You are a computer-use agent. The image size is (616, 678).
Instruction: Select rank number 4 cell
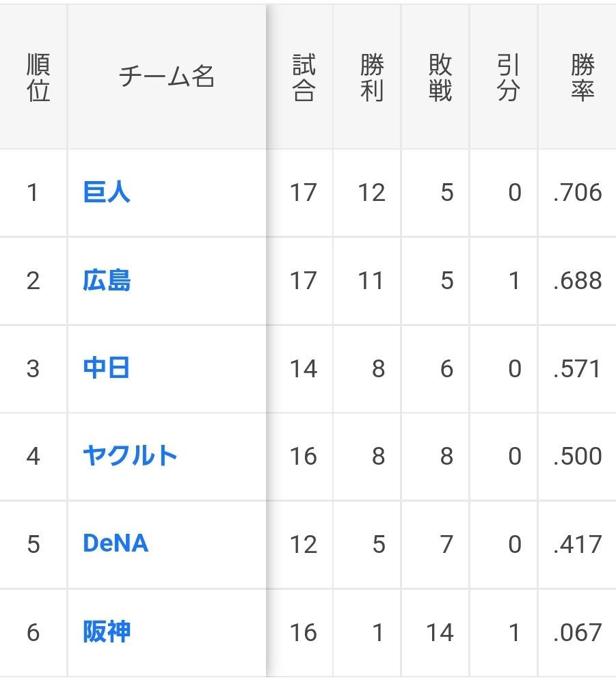34,456
